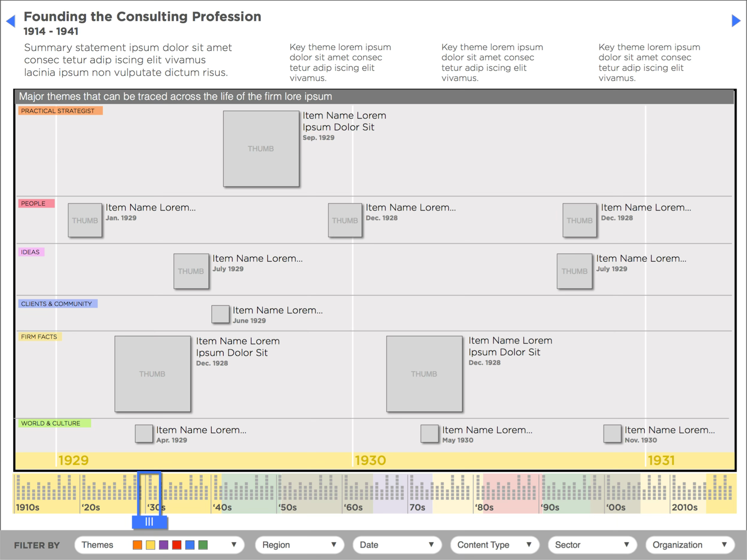Open the Sep. 1929 'Ipsum Dolor Sit' item title
The image size is (747, 560).
point(344,121)
